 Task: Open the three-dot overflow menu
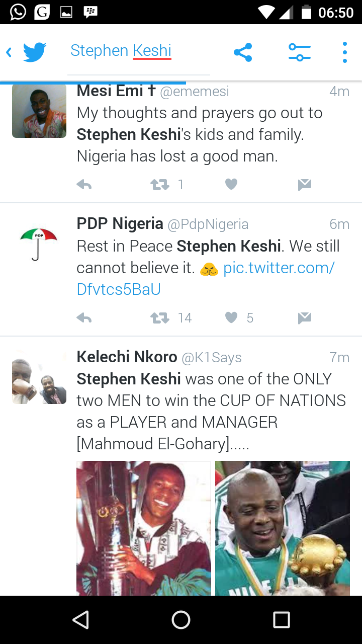point(344,52)
